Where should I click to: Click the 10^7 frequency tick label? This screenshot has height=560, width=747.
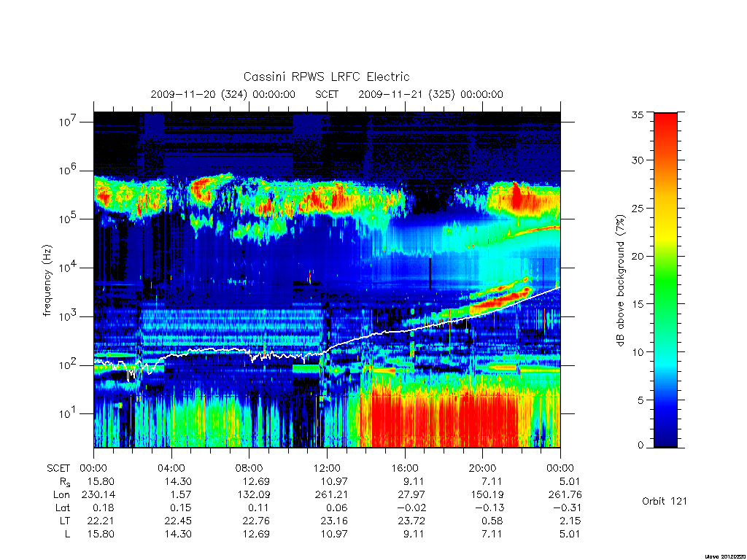coord(69,122)
